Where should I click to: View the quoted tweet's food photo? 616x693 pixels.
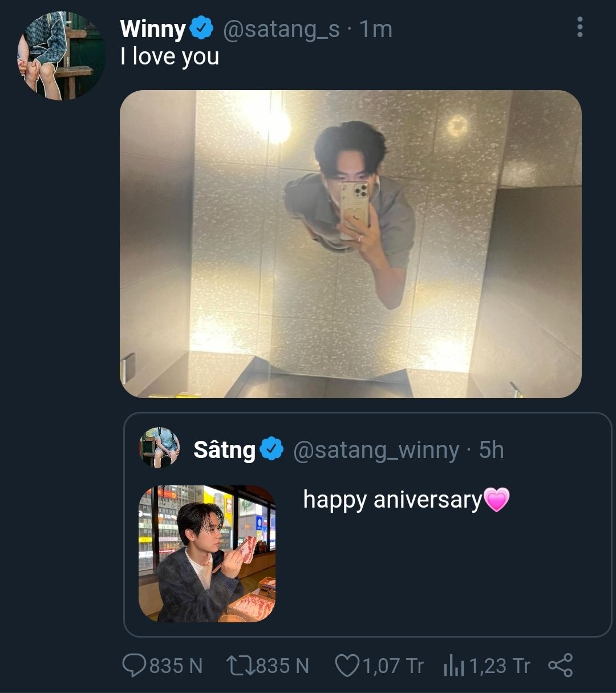tap(207, 553)
